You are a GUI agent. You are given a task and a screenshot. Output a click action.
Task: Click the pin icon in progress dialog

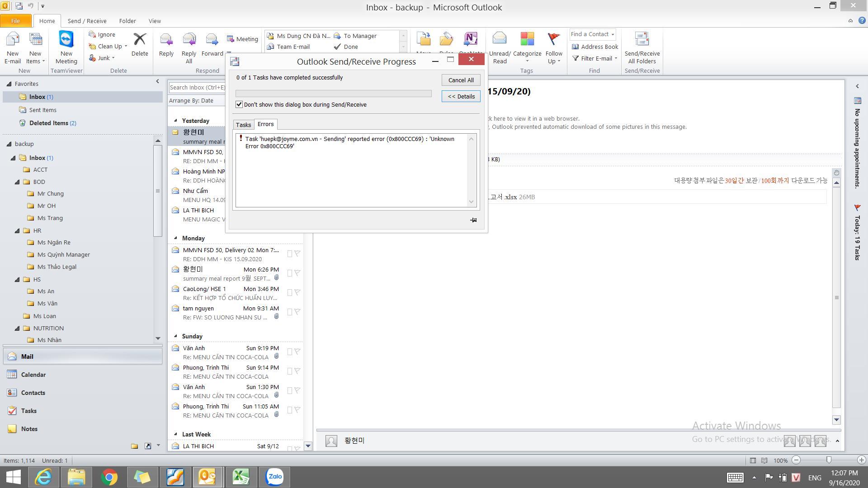tap(473, 220)
